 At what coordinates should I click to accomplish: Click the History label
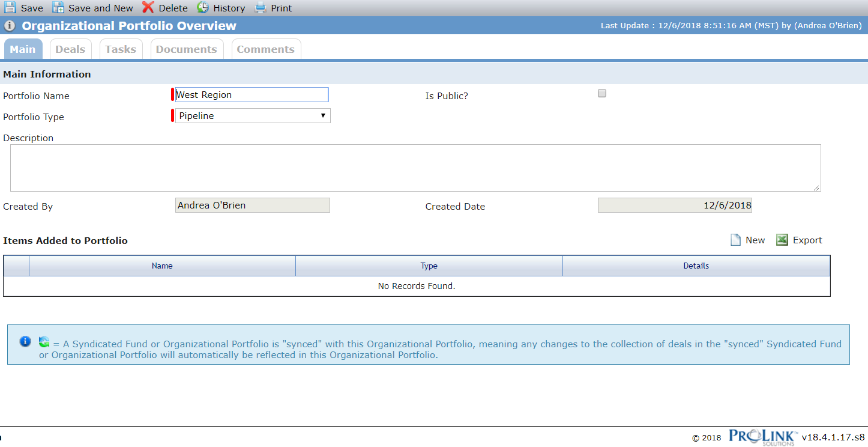(229, 8)
